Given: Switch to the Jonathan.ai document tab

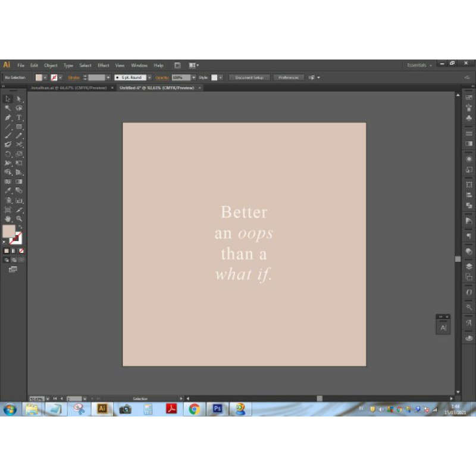Looking at the screenshot, I should point(68,87).
